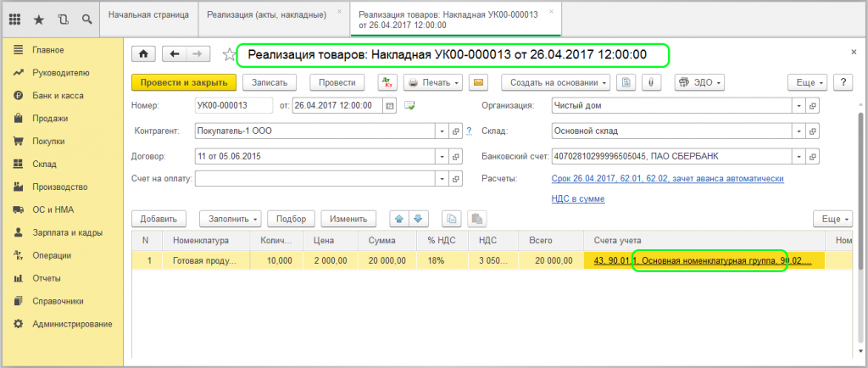
Task: Navigate back with the left arrow
Action: [x=175, y=54]
